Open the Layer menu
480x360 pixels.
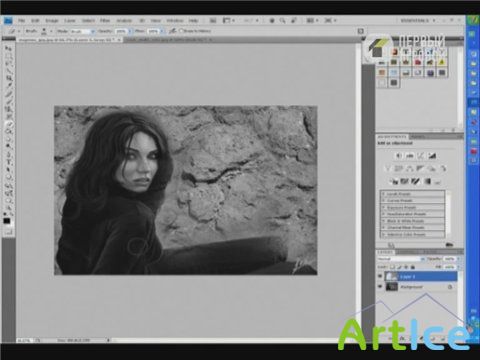click(70, 21)
